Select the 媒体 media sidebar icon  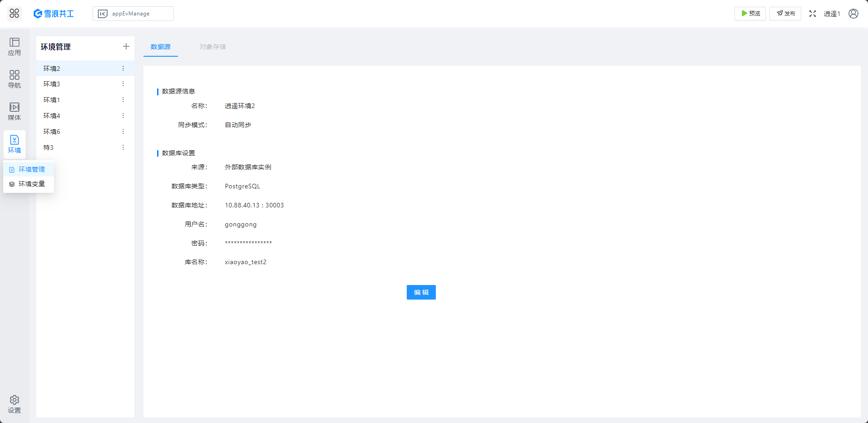pos(15,111)
